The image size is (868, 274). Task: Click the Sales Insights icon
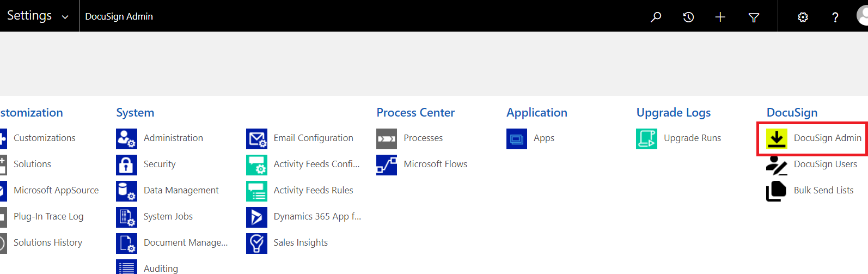point(256,243)
